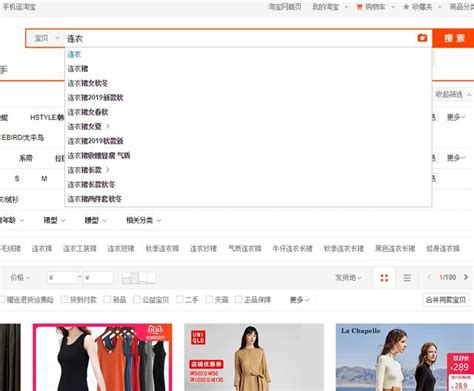Click the 1/100 page indicator
Screen dimensions: 474x391
[447, 277]
